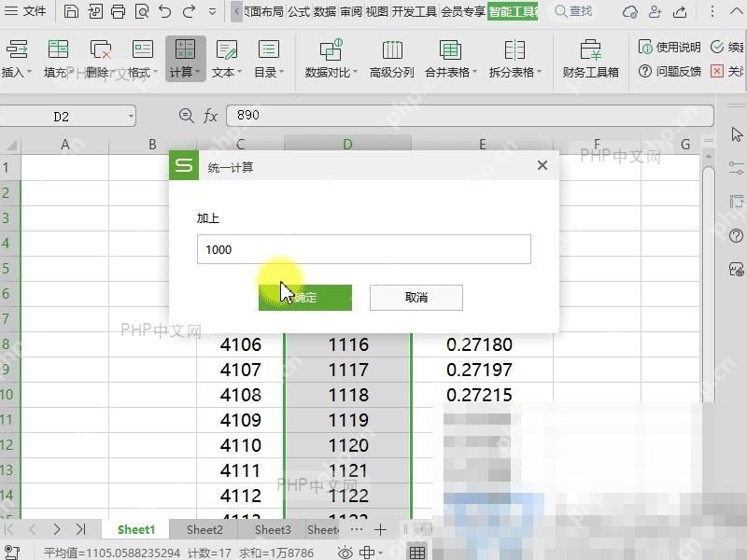
Task: Switch to the 公式 ribbon tab
Action: pos(299,11)
